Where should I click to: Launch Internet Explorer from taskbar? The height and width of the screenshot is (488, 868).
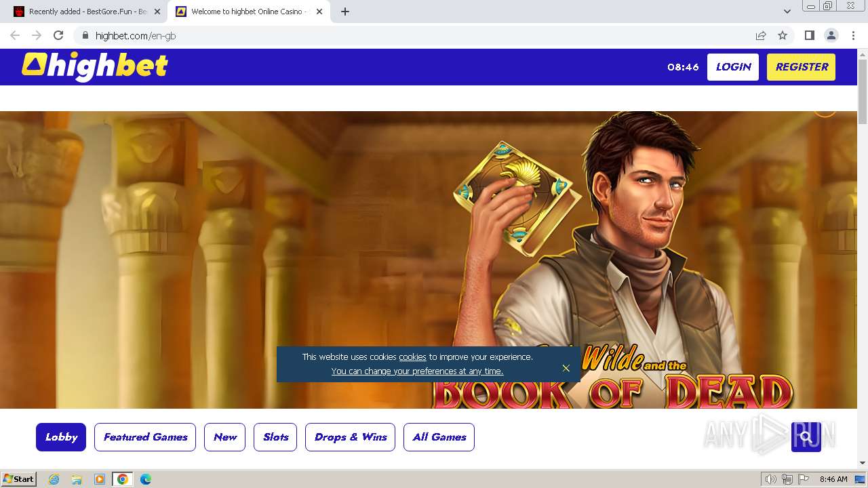(54, 479)
